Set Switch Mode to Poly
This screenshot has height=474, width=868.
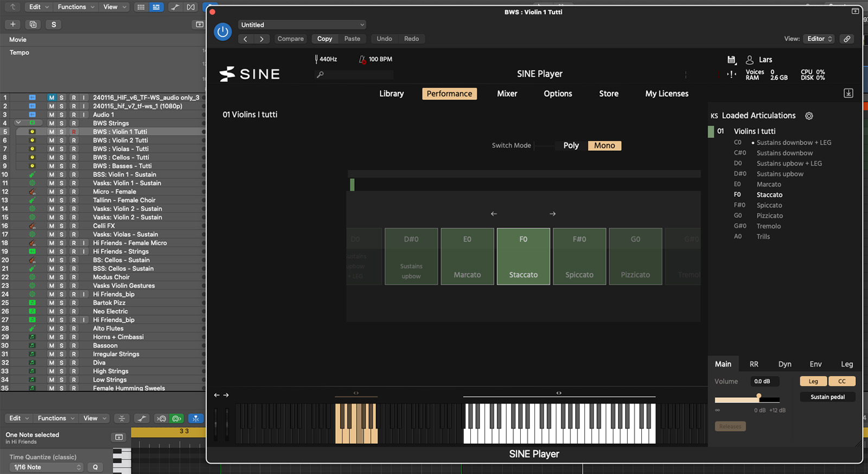571,145
